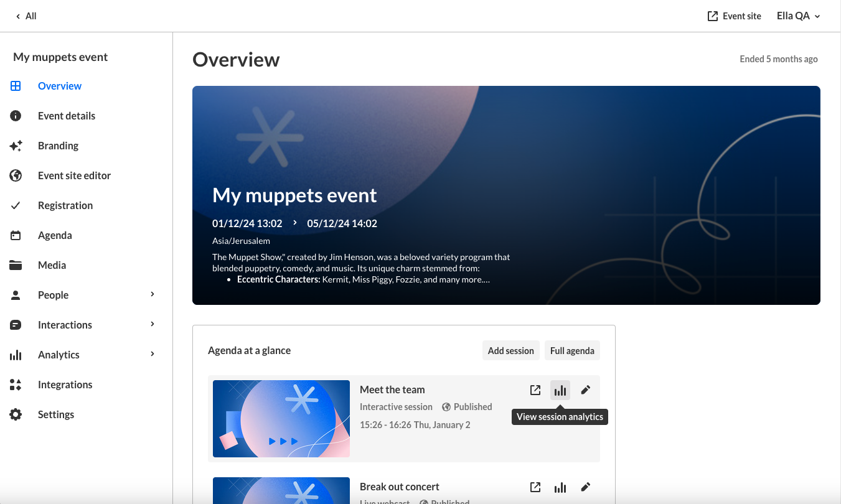Click the back arrow next to All
The image size is (841, 504).
pos(18,16)
